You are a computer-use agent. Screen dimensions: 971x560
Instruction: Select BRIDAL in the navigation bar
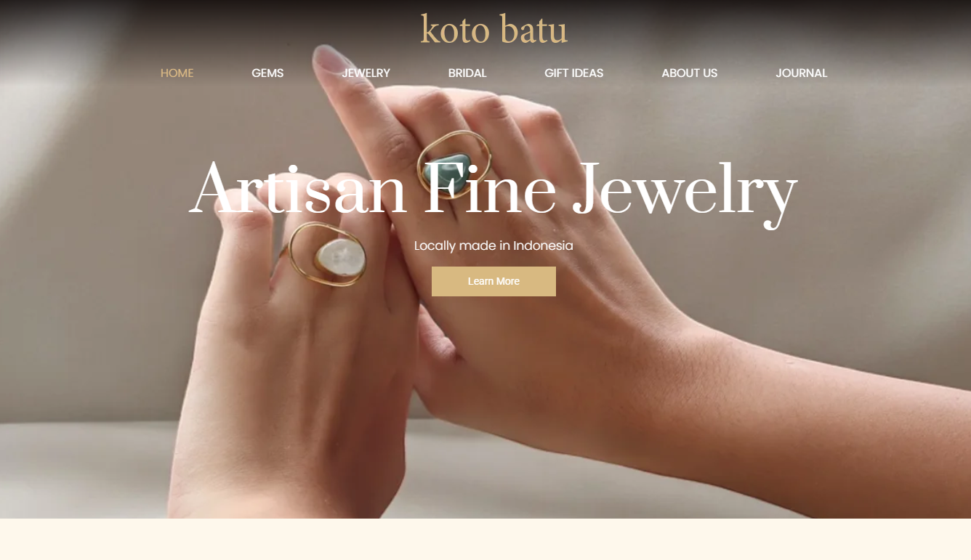[467, 73]
